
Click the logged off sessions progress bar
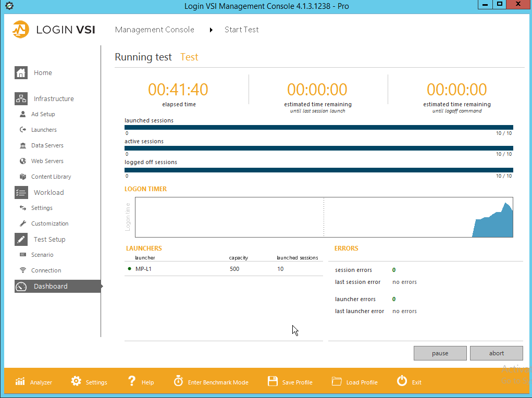click(x=318, y=170)
